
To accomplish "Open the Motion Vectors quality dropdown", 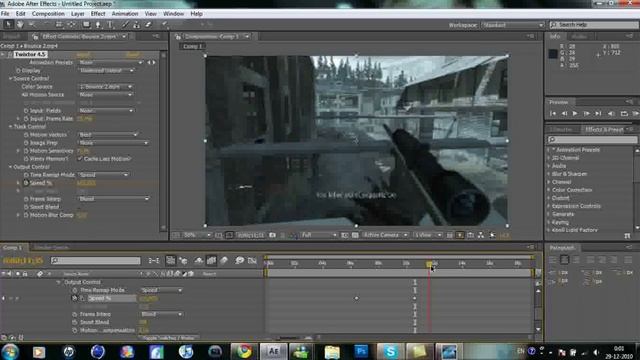I will click(x=108, y=135).
